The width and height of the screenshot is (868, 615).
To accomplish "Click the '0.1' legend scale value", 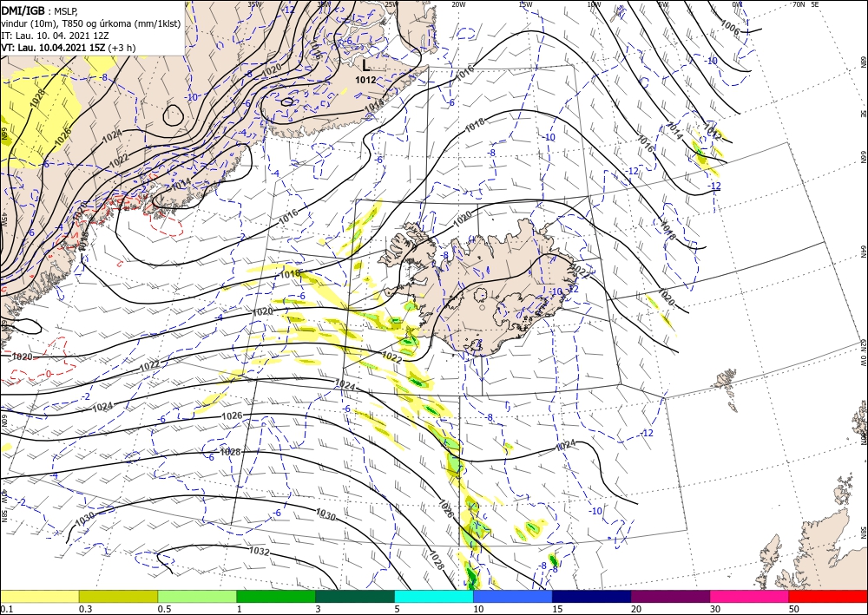I will coord(5,609).
